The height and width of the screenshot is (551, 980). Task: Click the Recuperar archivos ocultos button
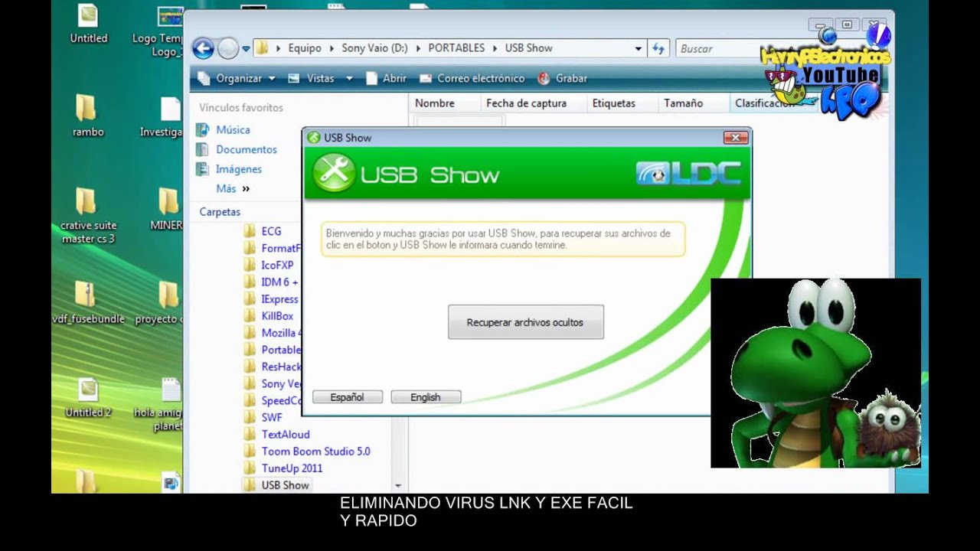pos(526,322)
